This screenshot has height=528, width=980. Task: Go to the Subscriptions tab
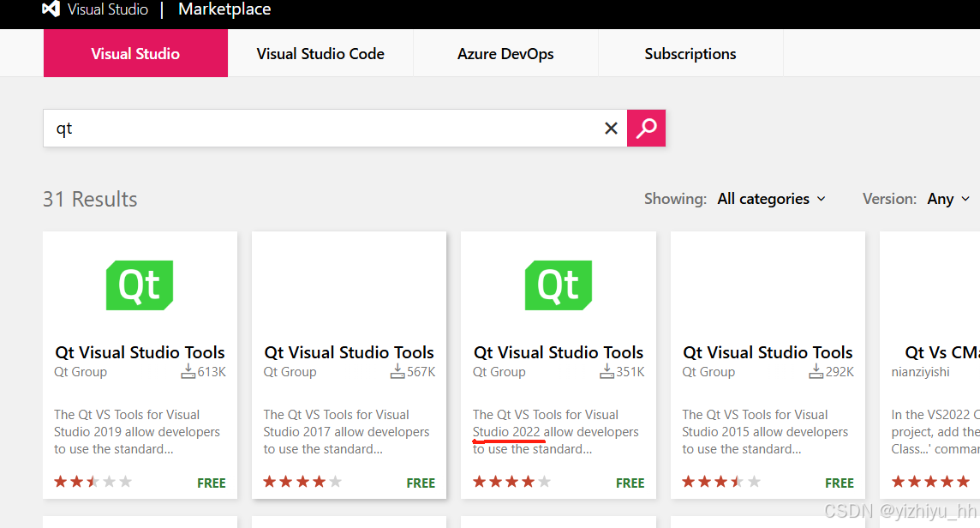point(690,53)
